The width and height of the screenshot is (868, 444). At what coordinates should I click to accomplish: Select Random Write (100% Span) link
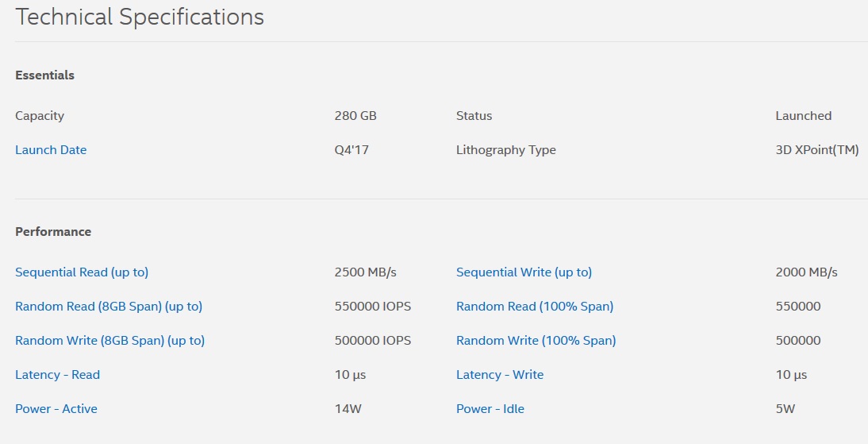536,341
